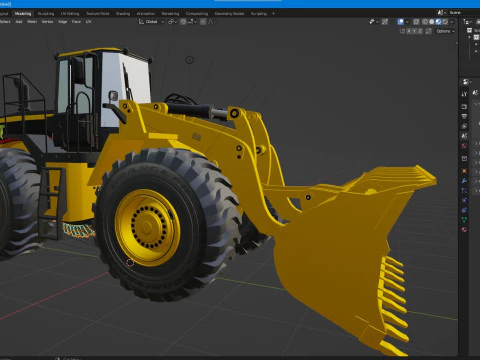Viewport: 480px width, 360px height.
Task: Open the World properties tab
Action: coord(464,146)
